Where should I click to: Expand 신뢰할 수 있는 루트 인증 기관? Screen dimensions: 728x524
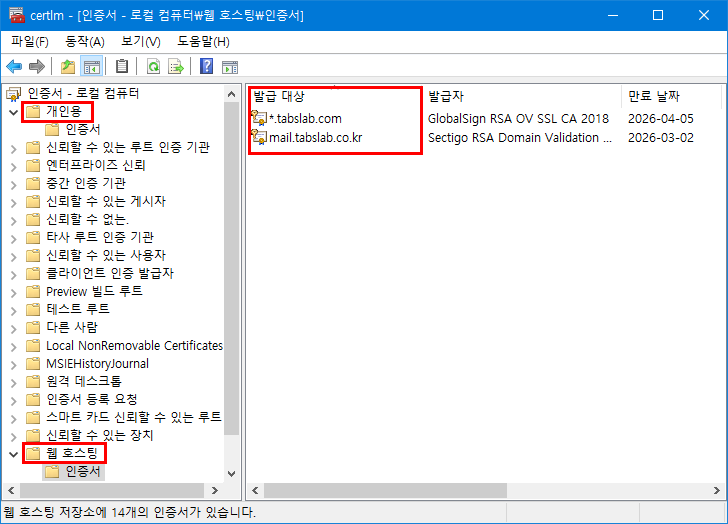click(13, 149)
